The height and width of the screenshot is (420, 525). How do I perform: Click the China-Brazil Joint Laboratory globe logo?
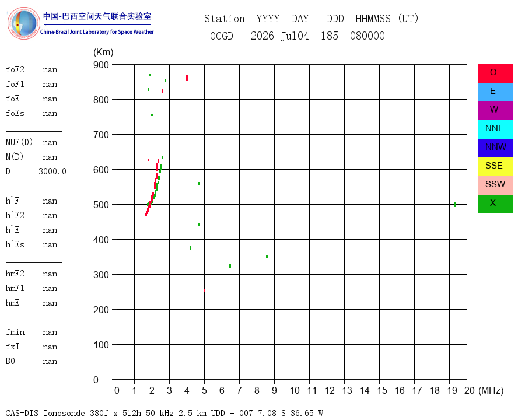pos(23,23)
